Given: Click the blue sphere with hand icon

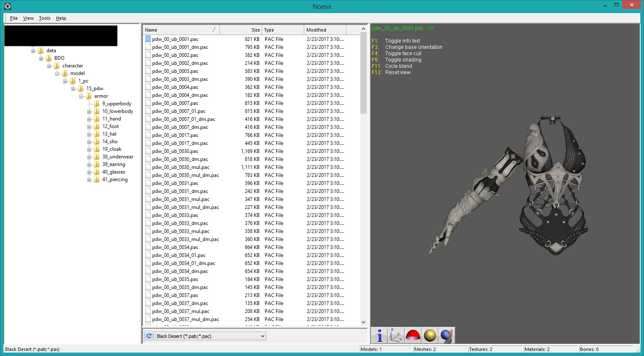Looking at the screenshot, I should point(447,335).
